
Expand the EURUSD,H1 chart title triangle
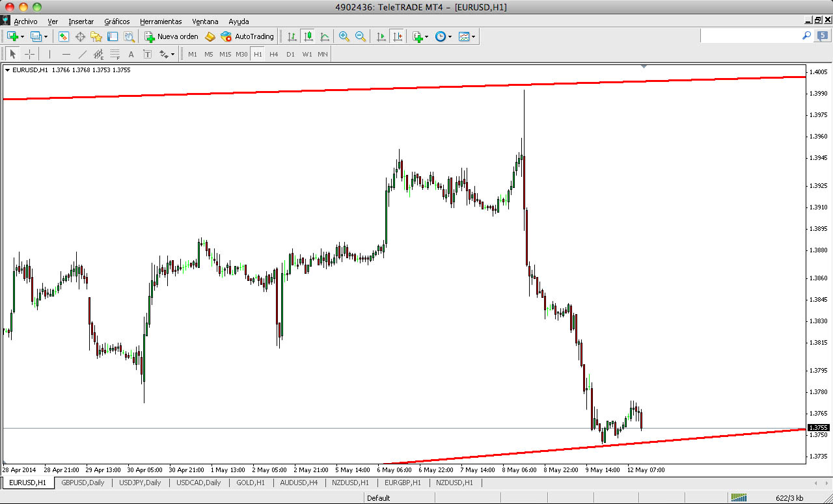click(7, 70)
